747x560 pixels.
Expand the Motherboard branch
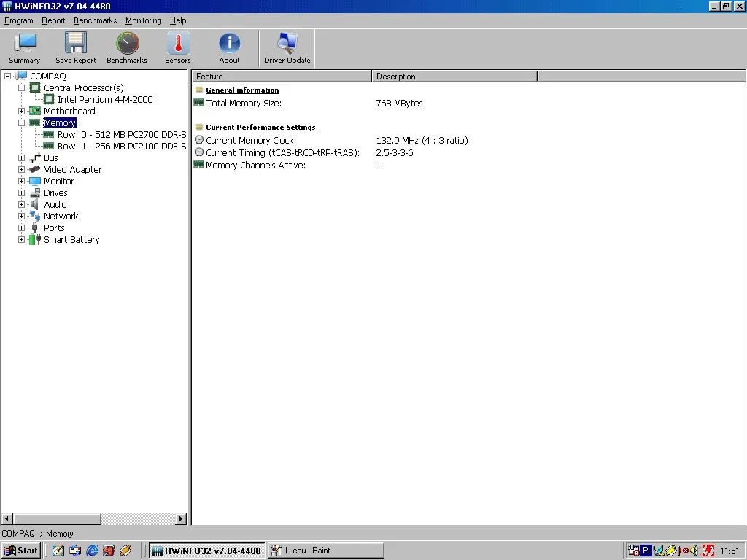[x=21, y=111]
